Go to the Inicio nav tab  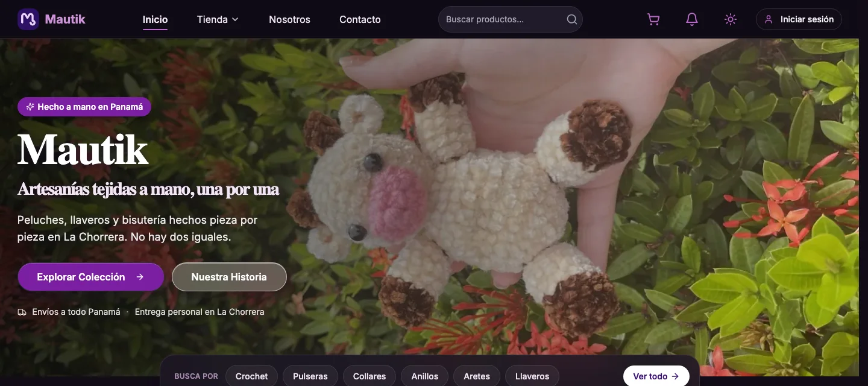[x=155, y=19]
